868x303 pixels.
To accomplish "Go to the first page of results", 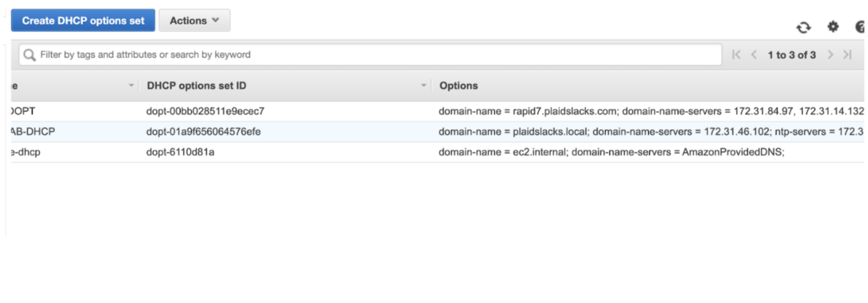I will [x=736, y=55].
